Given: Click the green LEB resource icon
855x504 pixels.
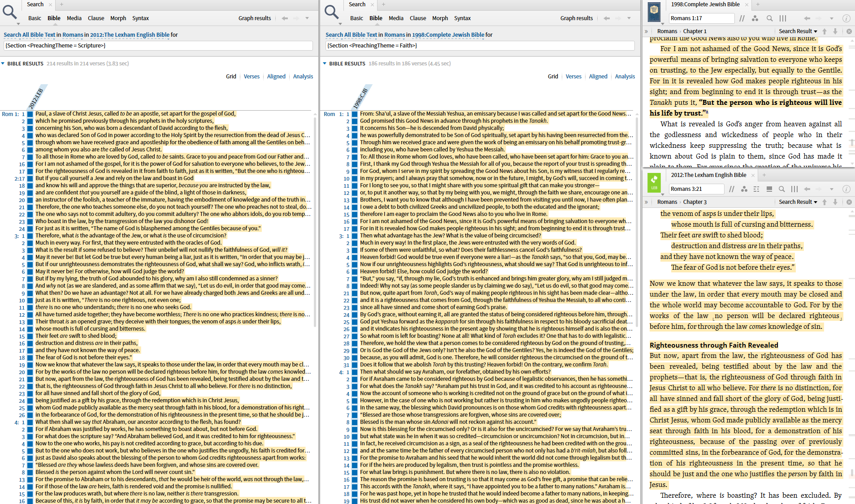Looking at the screenshot, I should pos(654,183).
